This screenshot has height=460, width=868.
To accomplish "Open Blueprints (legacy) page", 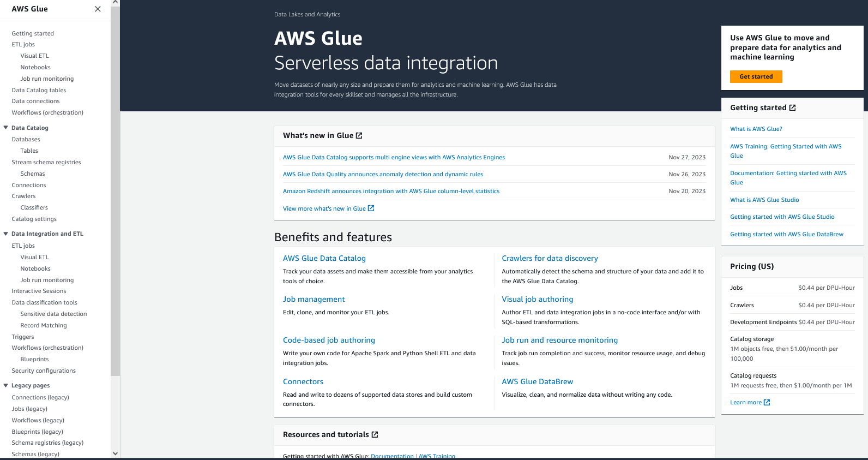I will (x=37, y=432).
